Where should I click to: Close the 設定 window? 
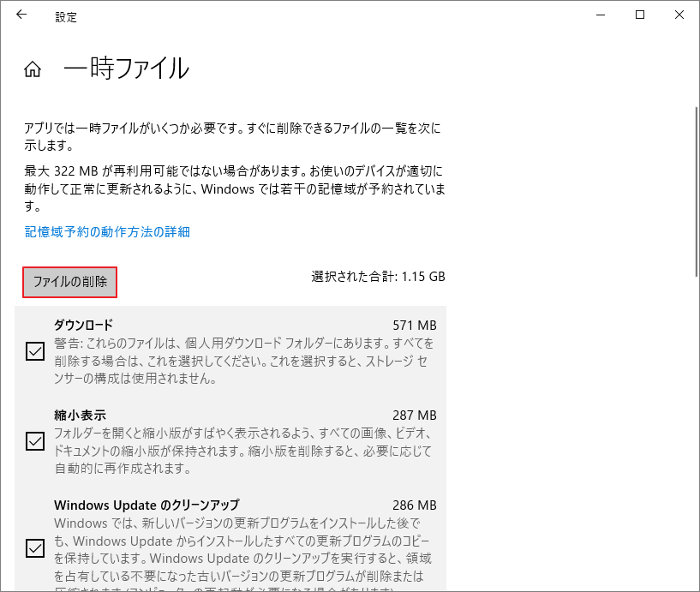tap(679, 15)
